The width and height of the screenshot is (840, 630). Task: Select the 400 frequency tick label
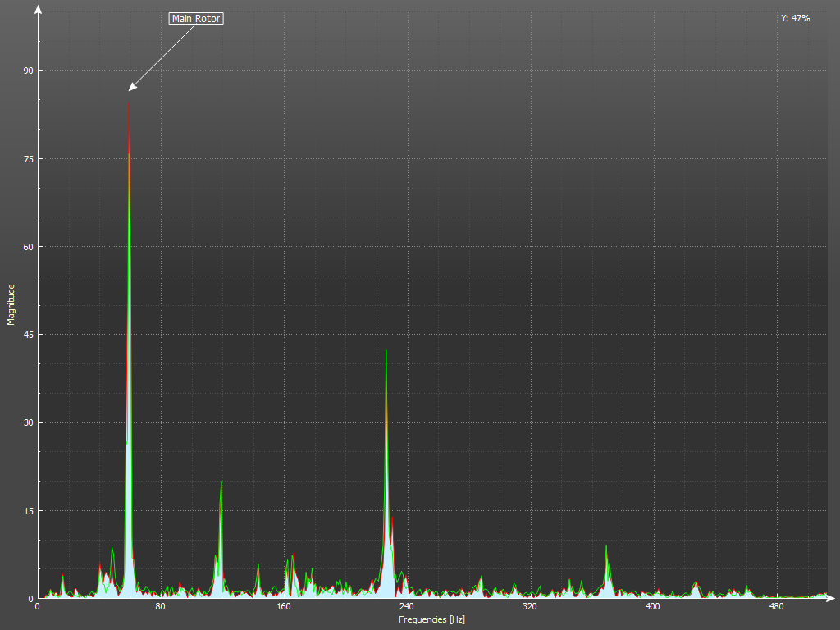pyautogui.click(x=652, y=607)
